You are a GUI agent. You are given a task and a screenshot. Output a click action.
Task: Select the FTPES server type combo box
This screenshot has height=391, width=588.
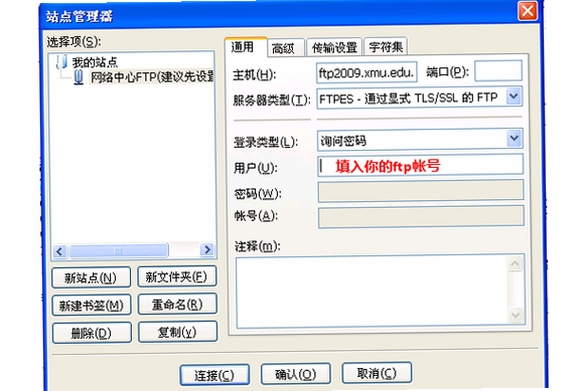[419, 97]
